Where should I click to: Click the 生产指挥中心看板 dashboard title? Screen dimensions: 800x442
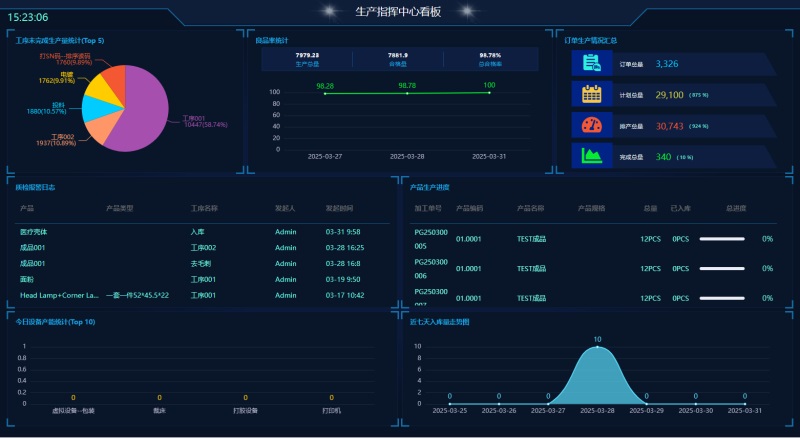click(398, 12)
